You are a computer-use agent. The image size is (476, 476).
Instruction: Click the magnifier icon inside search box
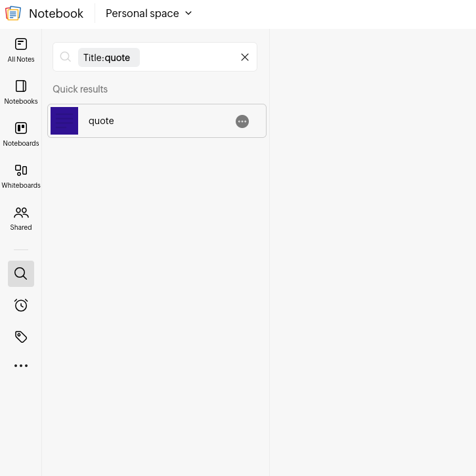(65, 57)
